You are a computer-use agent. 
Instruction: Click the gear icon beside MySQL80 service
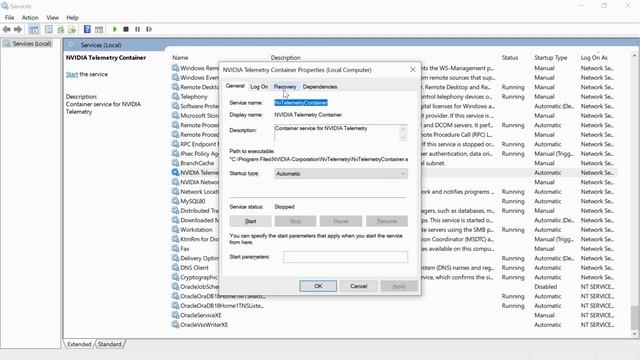176,201
